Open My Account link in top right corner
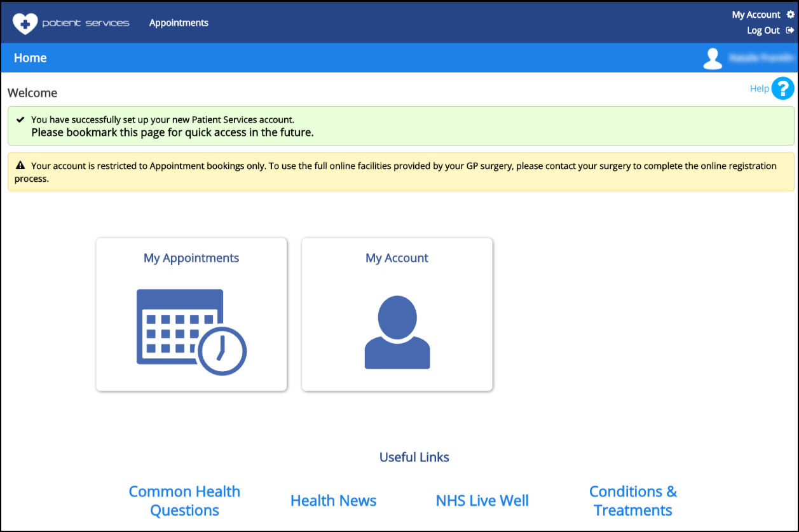 pyautogui.click(x=756, y=15)
